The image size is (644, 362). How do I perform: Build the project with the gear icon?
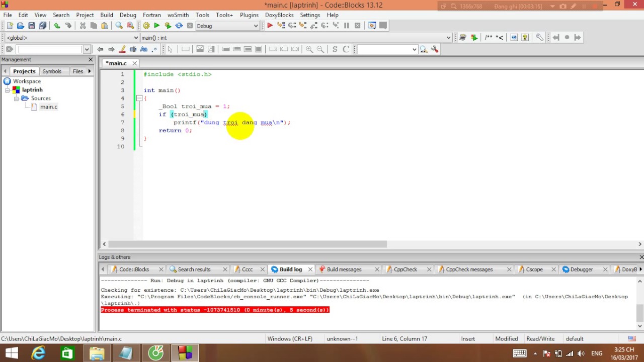tap(146, 26)
